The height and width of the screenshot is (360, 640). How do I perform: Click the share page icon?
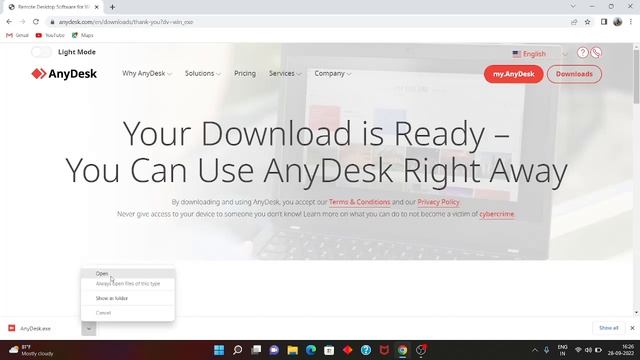pos(574,22)
